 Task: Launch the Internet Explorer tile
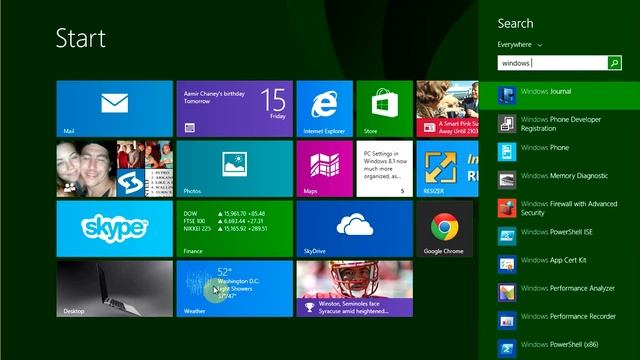(324, 109)
